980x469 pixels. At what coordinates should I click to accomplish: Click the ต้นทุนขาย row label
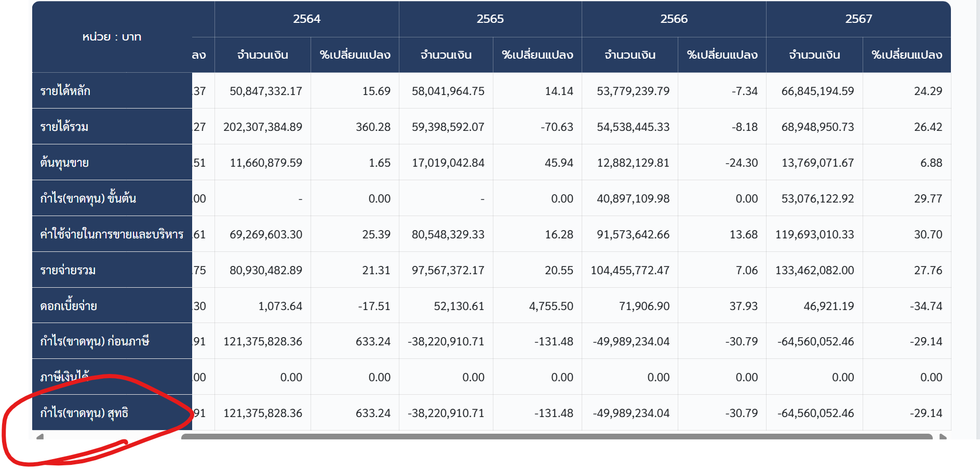click(64, 163)
